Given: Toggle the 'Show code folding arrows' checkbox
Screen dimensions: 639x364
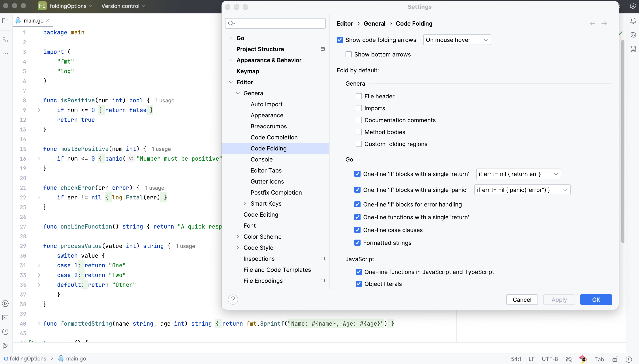Looking at the screenshot, I should tap(340, 39).
